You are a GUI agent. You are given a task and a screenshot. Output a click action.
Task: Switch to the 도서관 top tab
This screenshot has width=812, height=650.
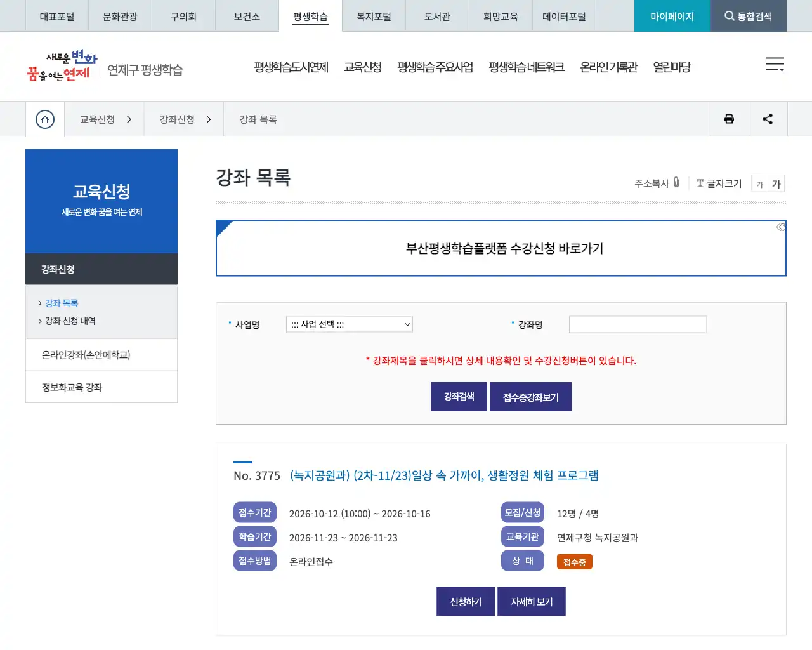coord(437,16)
